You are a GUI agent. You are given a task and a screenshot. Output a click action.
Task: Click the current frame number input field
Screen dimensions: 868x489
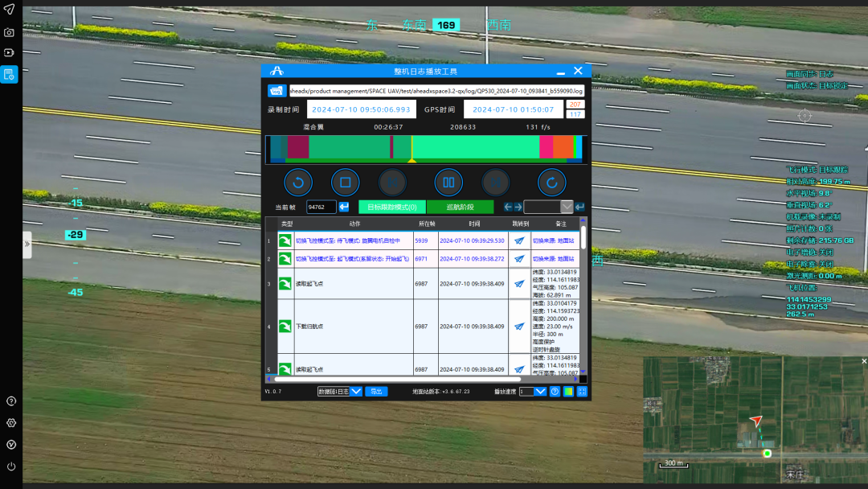tap(321, 207)
